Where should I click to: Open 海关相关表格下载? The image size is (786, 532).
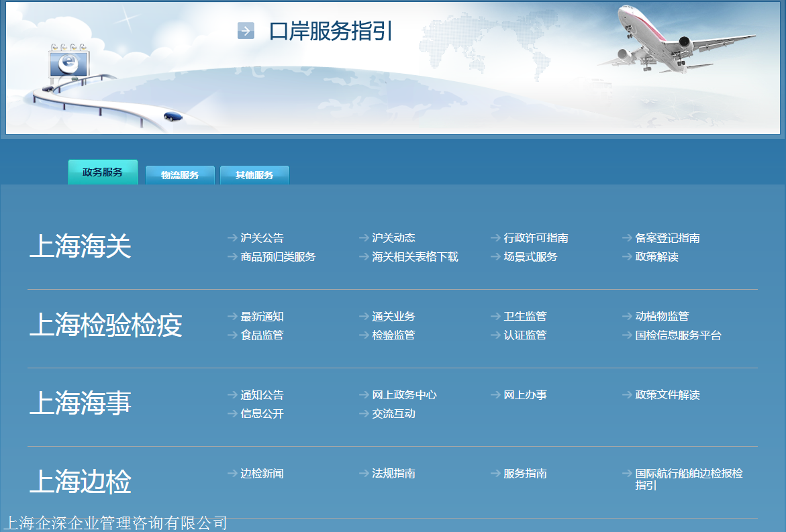pyautogui.click(x=415, y=257)
